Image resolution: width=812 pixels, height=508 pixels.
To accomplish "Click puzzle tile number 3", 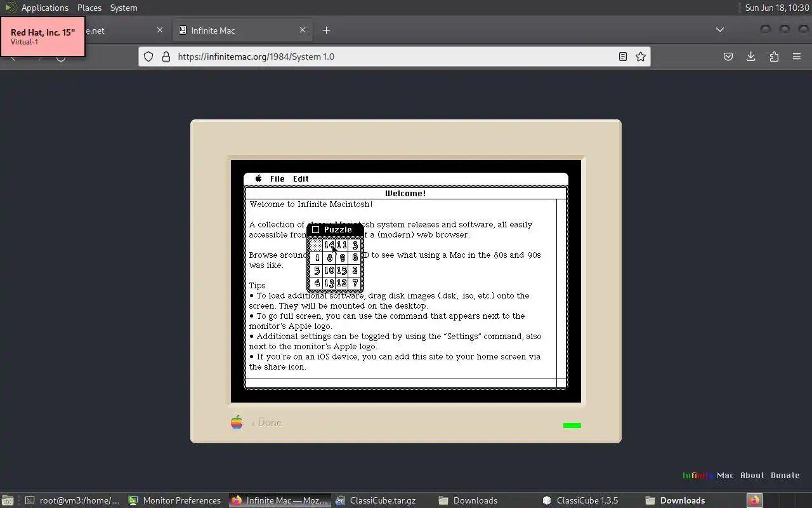I will 355,245.
